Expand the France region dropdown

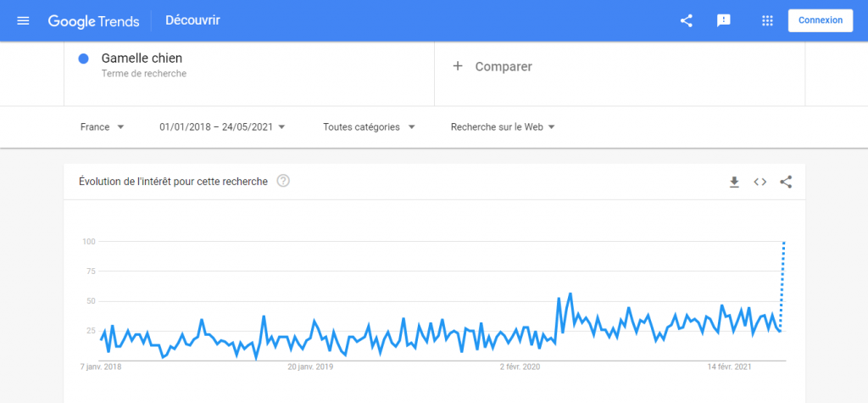[102, 127]
